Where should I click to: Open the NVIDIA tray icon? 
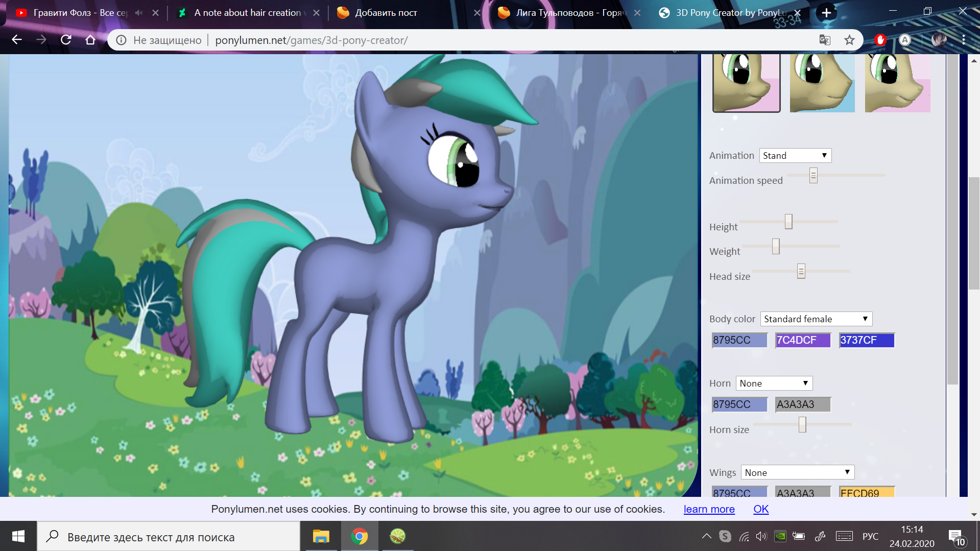point(780,536)
